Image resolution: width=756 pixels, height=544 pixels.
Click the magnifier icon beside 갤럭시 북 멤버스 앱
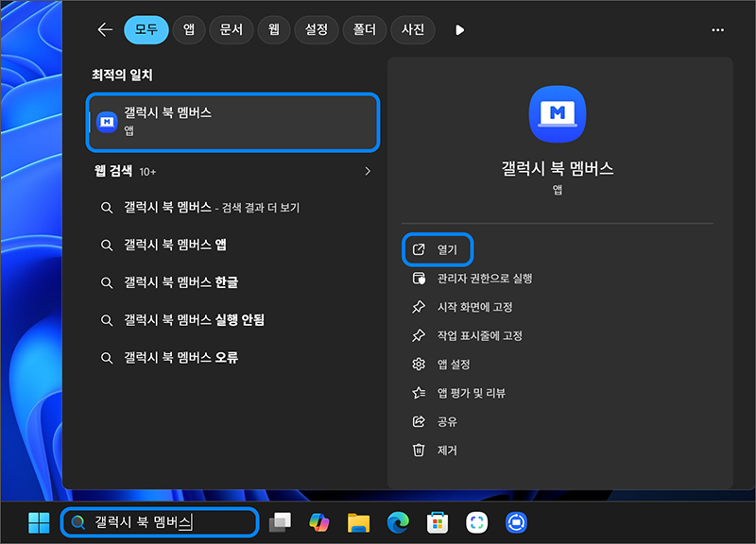pos(107,246)
